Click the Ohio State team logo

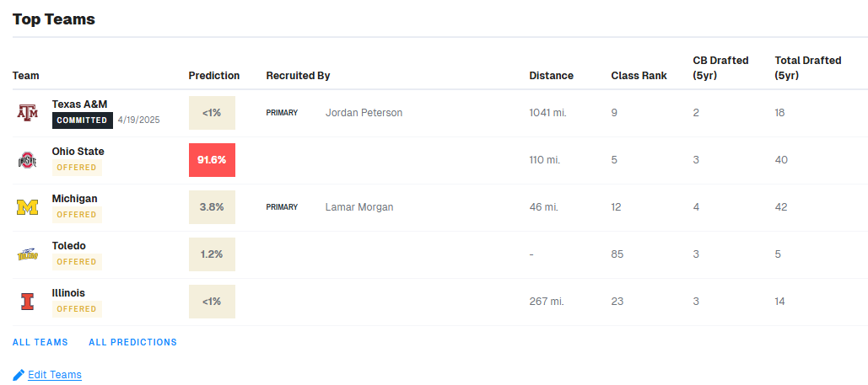click(x=28, y=160)
